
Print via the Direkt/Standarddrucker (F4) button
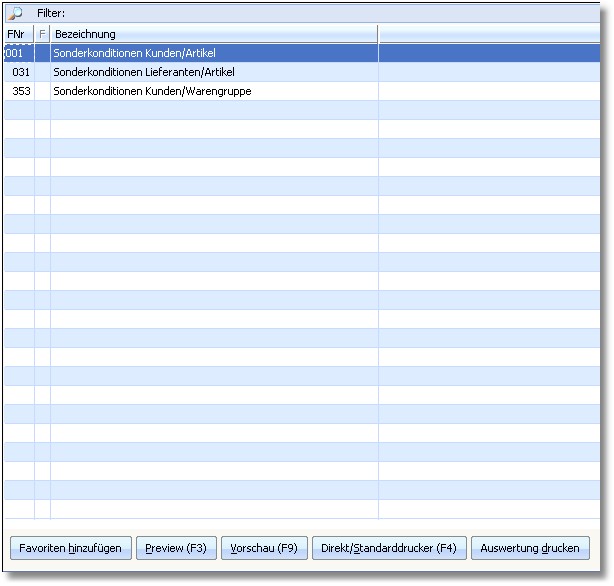tap(389, 548)
